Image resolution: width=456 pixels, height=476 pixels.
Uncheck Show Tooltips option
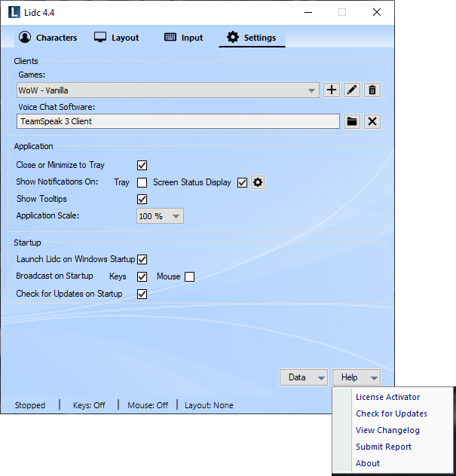(x=142, y=199)
